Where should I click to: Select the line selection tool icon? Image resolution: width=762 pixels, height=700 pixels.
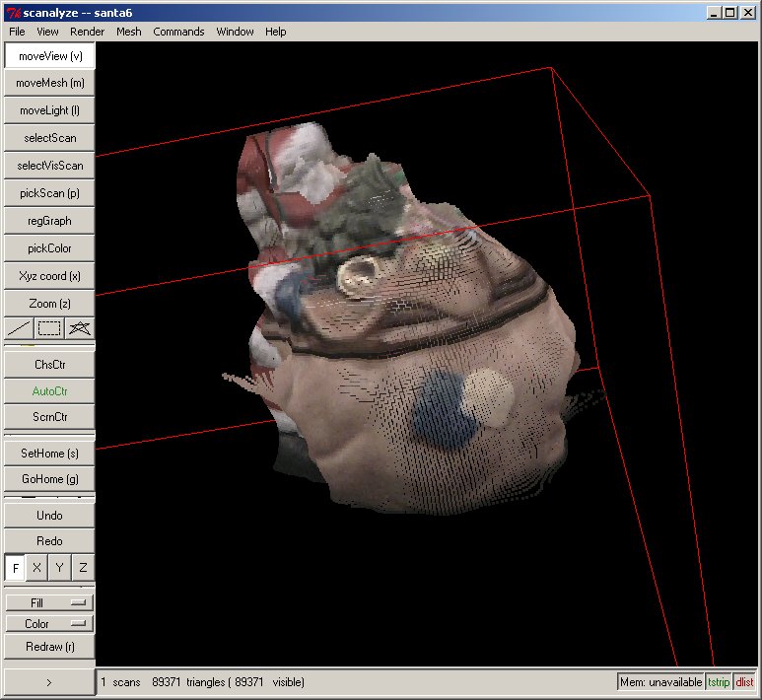click(x=19, y=327)
